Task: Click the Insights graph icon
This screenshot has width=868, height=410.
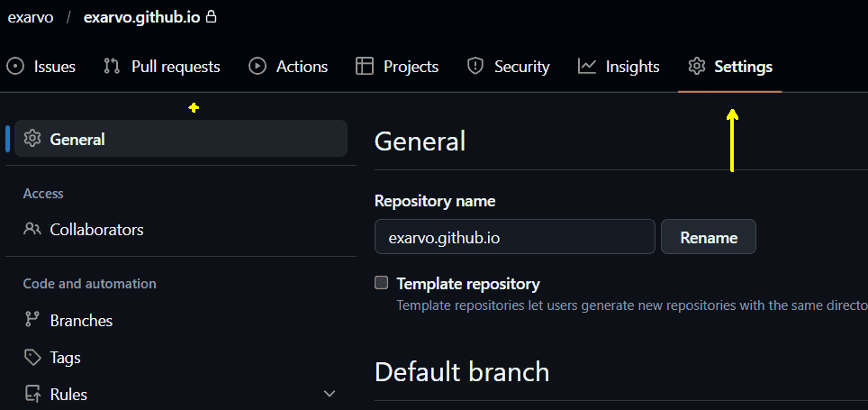Action: point(587,67)
